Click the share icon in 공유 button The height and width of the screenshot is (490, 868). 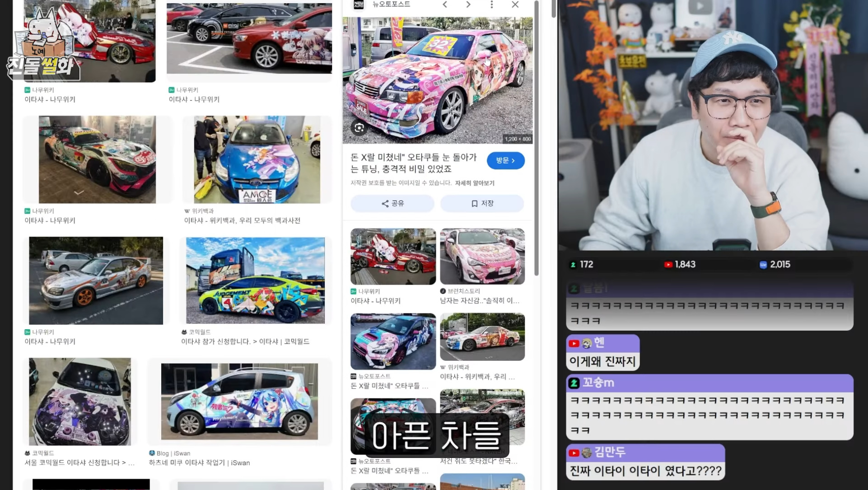pyautogui.click(x=385, y=204)
